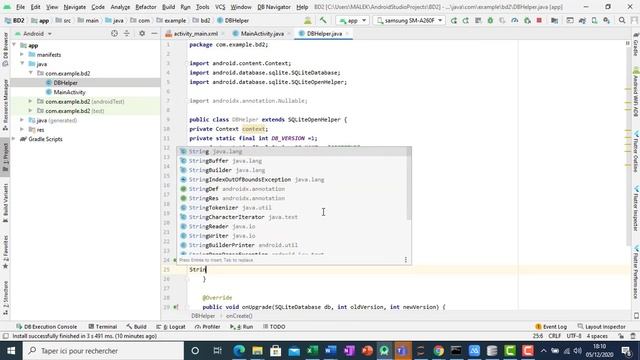The width and height of the screenshot is (640, 360).
Task: Open the Analyze menu
Action: pos(120,7)
